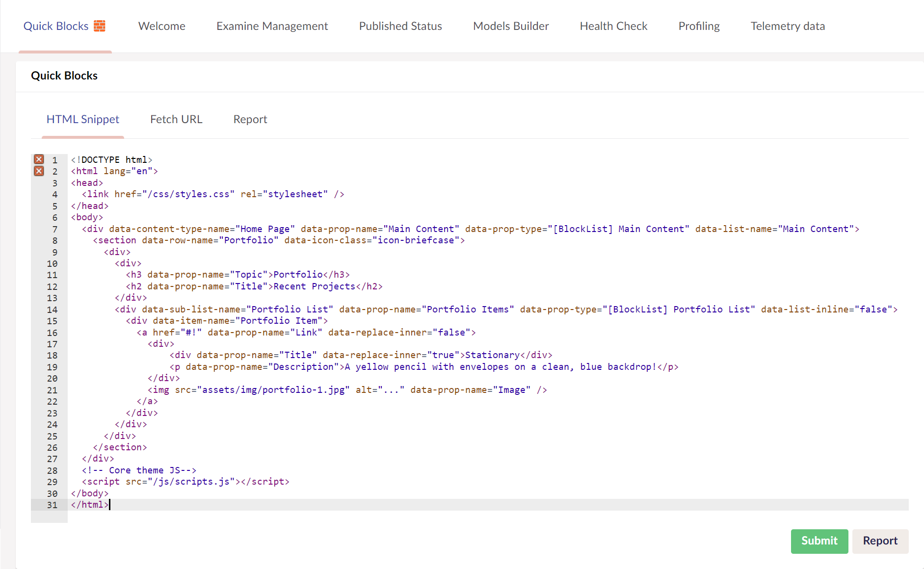
Task: Switch to Examine Management tab
Action: tap(272, 26)
